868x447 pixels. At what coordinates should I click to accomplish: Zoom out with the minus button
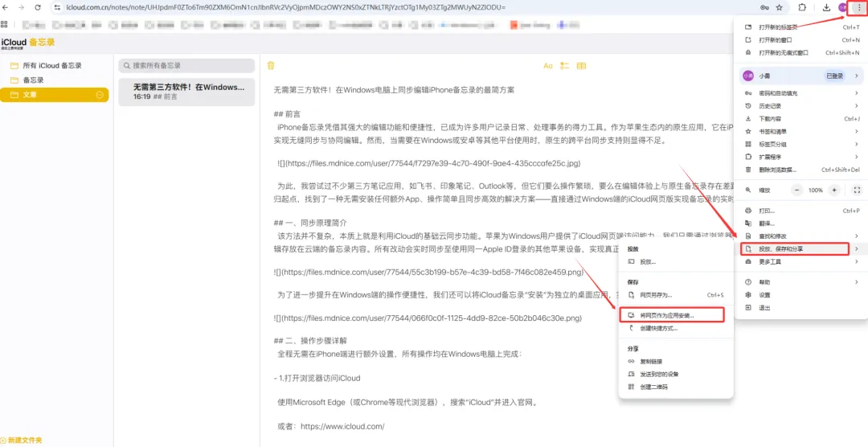coord(797,190)
